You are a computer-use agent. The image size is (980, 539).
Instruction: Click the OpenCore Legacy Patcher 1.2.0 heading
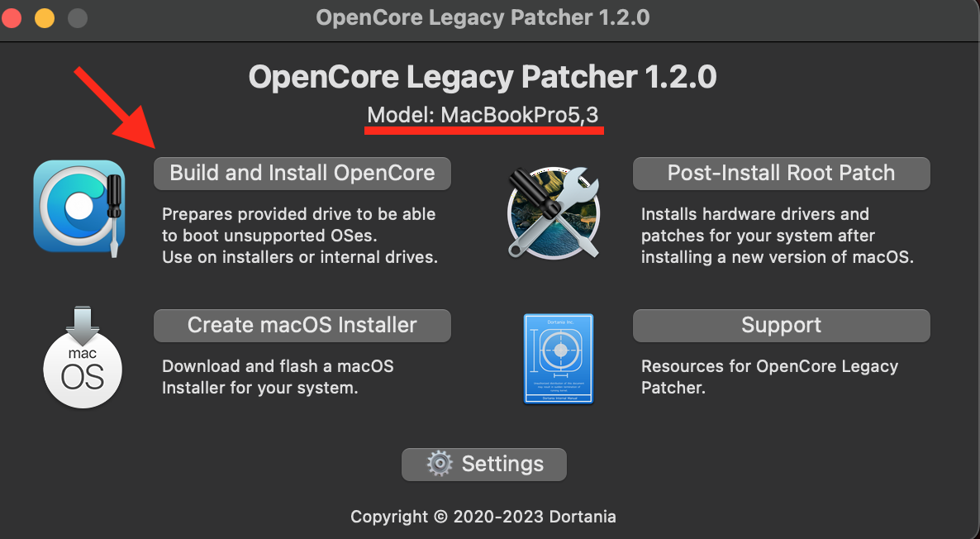tap(483, 78)
